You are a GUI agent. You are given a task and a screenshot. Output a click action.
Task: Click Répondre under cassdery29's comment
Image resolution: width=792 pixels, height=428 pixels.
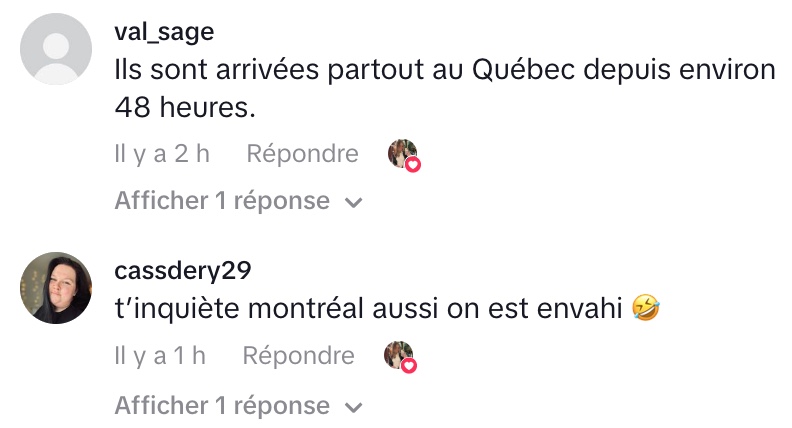click(x=298, y=356)
